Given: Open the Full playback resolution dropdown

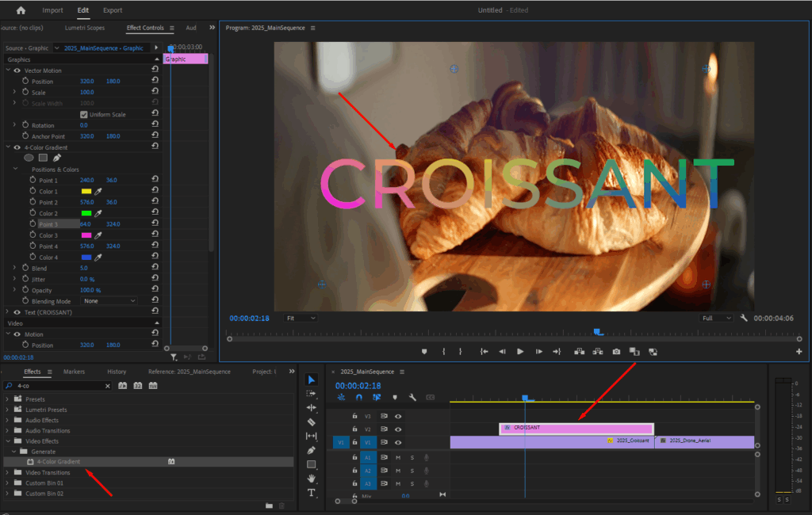Looking at the screenshot, I should pyautogui.click(x=716, y=318).
